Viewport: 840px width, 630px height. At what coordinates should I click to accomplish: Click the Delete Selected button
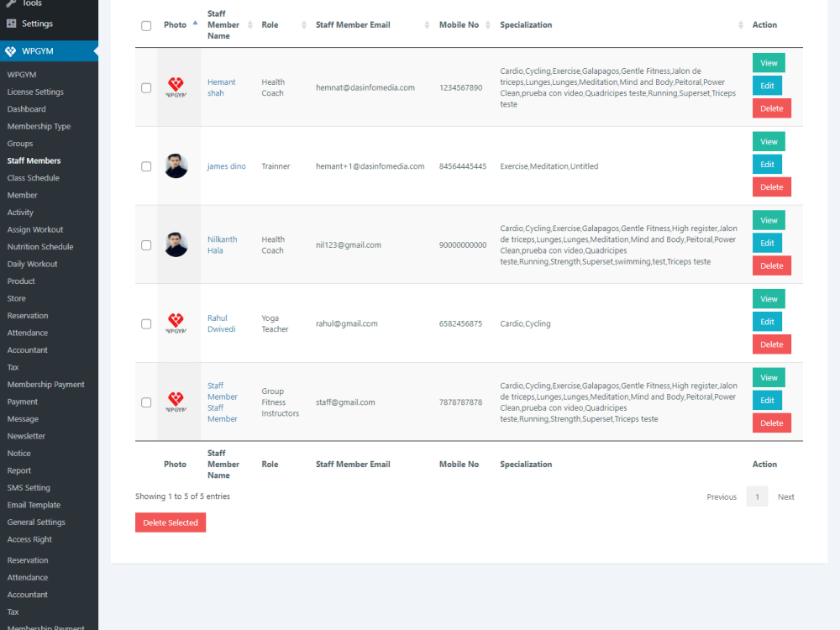point(171,522)
